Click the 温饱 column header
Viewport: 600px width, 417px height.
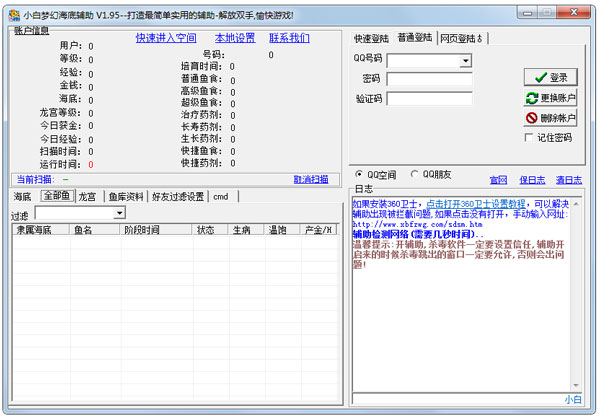(281, 230)
